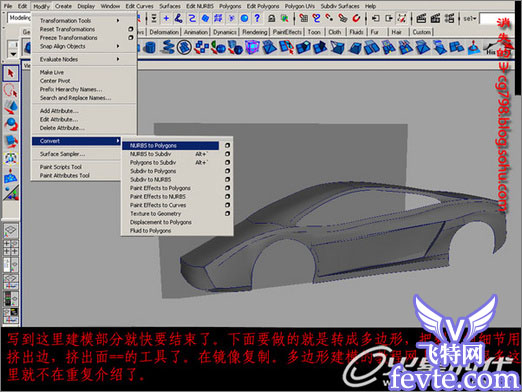Choose Add Attribute... entry
Screen dimensions: 522x392
(59, 111)
